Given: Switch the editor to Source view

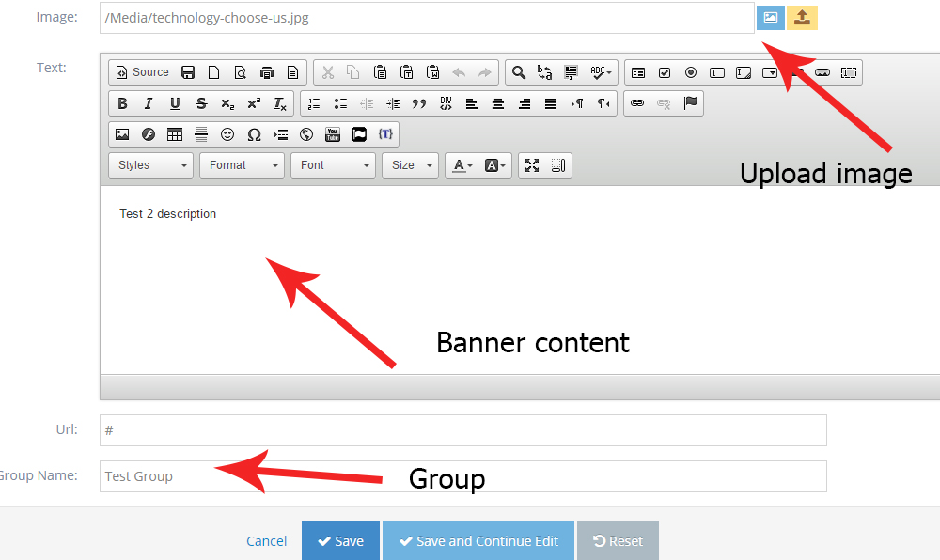Looking at the screenshot, I should coord(142,72).
